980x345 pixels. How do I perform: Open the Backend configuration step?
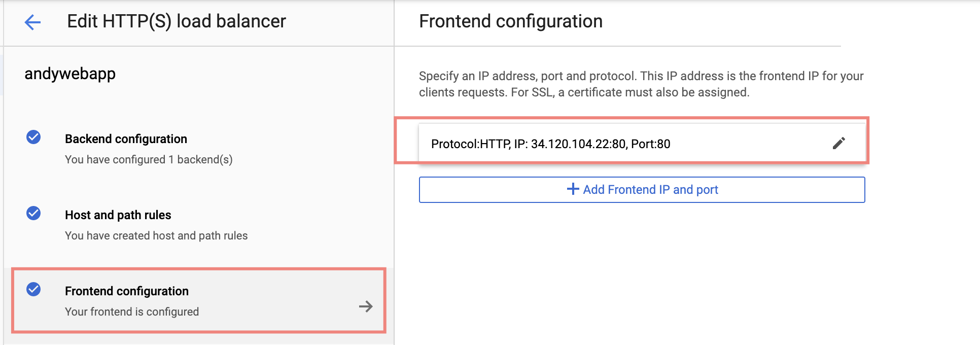(126, 139)
